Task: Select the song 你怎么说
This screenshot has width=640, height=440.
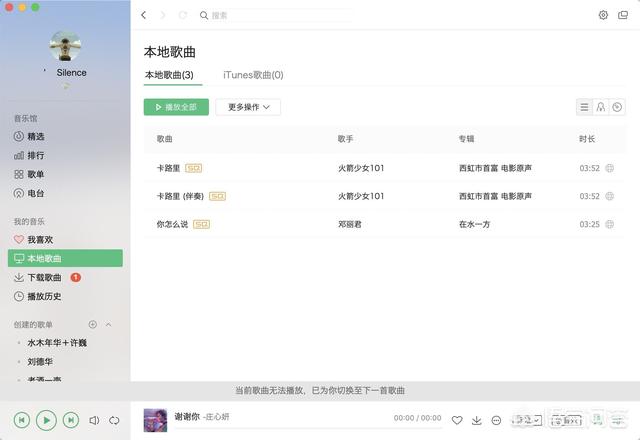Action: point(172,224)
